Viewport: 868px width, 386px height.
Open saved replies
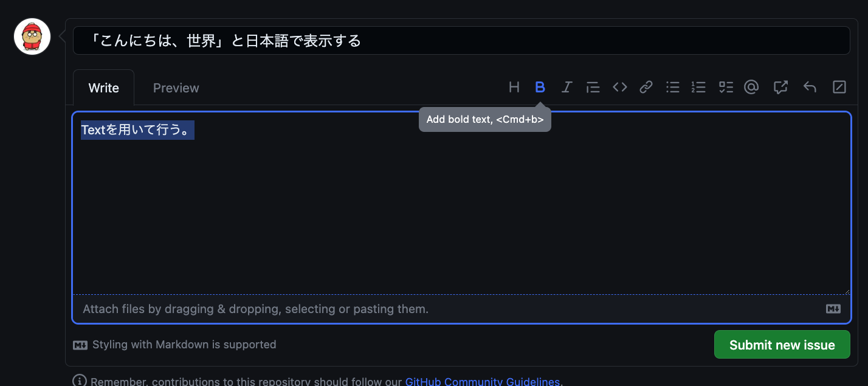(810, 87)
